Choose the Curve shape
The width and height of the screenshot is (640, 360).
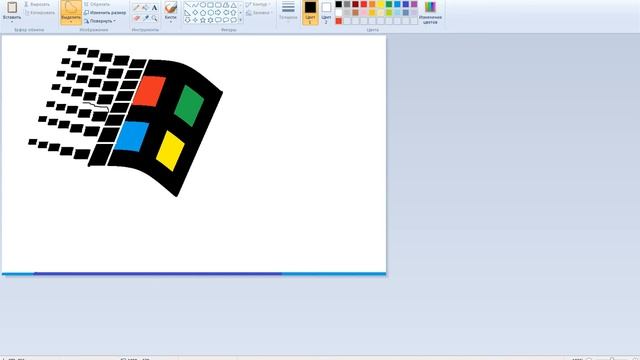coord(195,4)
